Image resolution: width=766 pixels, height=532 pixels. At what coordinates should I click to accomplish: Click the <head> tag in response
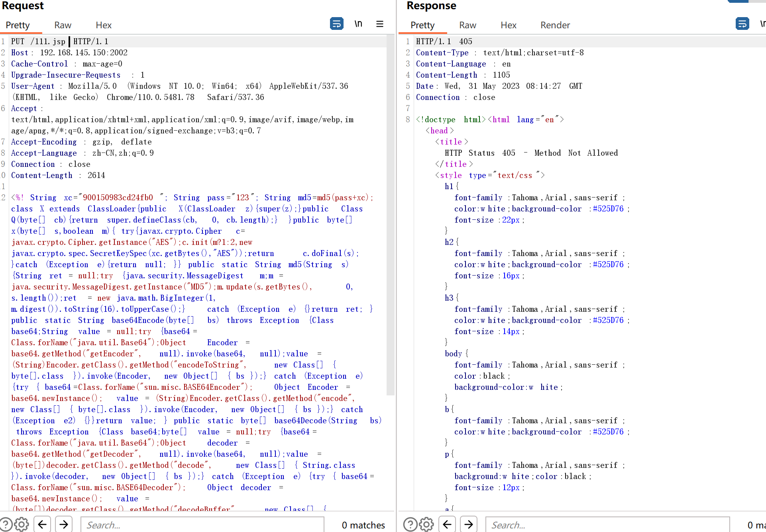440,131
